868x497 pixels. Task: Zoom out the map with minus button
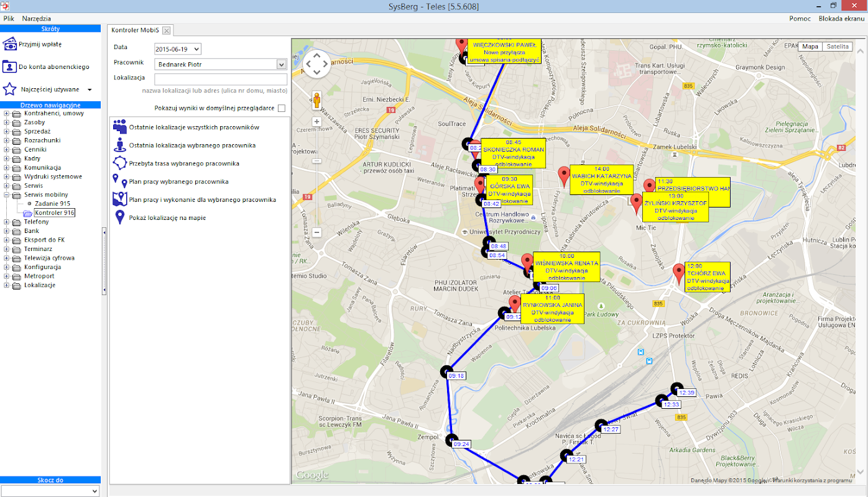pyautogui.click(x=316, y=232)
